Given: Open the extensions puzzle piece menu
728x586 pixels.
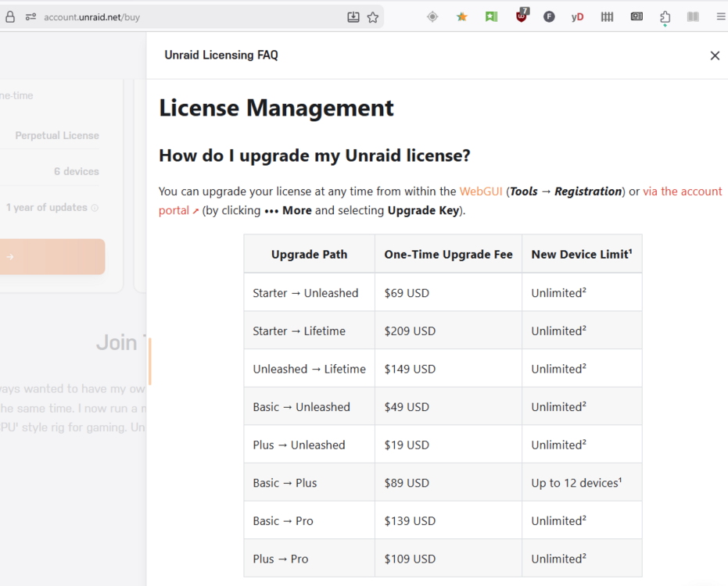Looking at the screenshot, I should [x=665, y=18].
